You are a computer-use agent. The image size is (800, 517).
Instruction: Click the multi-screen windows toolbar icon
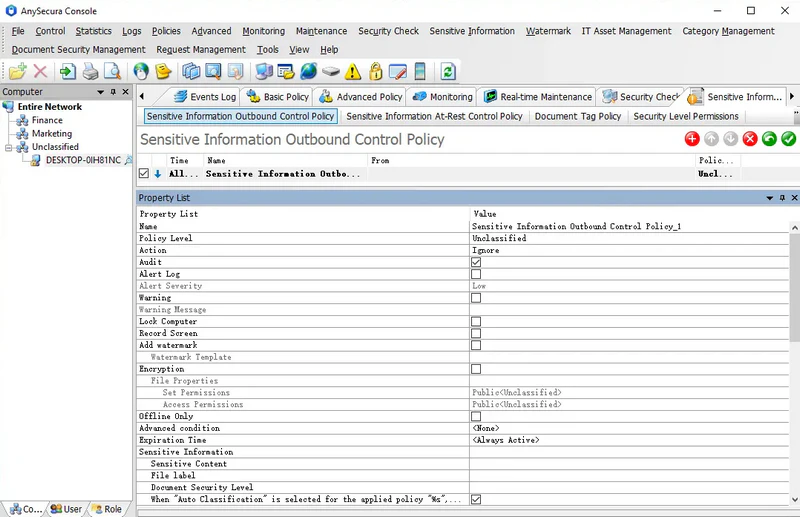click(x=191, y=71)
